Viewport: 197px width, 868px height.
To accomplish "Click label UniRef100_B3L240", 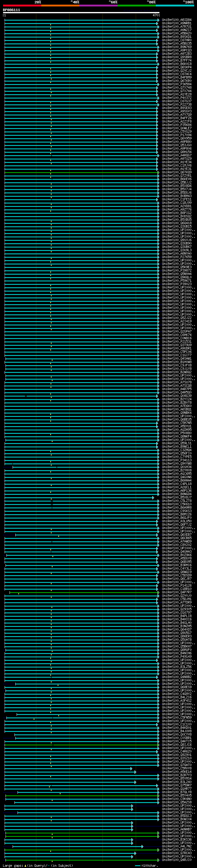I will (x=177, y=782).
